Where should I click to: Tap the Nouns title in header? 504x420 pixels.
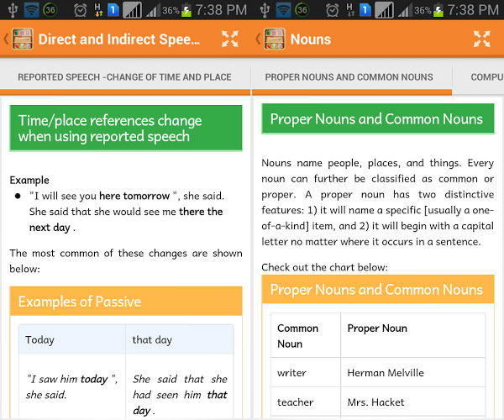[311, 39]
